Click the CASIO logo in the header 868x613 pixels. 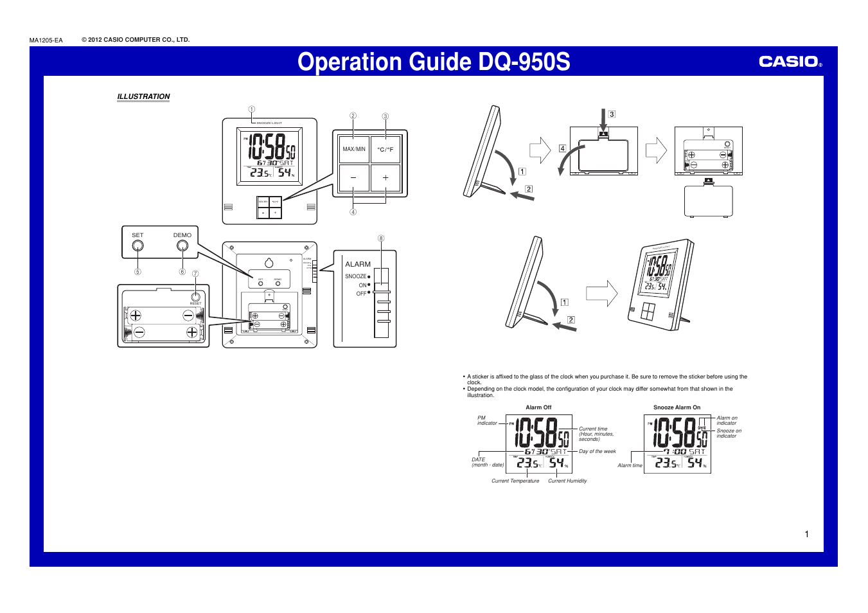click(x=790, y=62)
